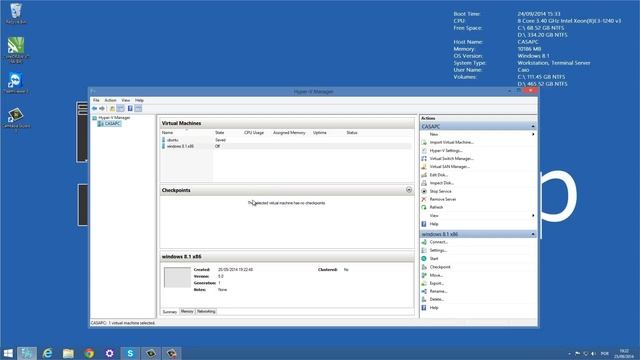Click Export action for the VM

437,283
